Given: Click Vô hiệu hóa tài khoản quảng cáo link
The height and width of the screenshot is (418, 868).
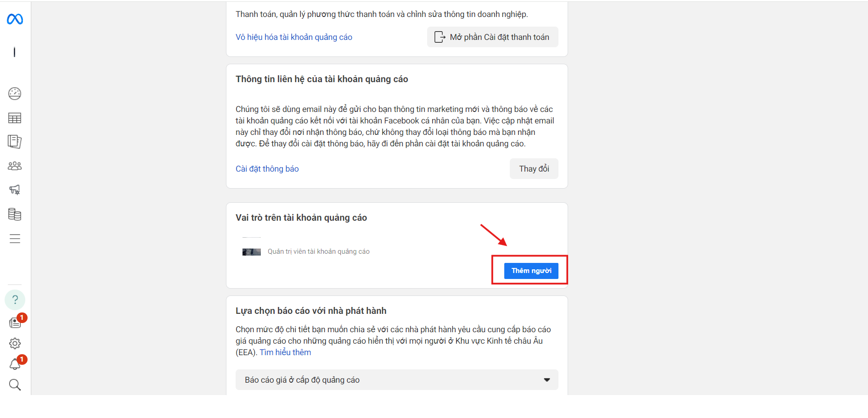Looking at the screenshot, I should [x=294, y=37].
